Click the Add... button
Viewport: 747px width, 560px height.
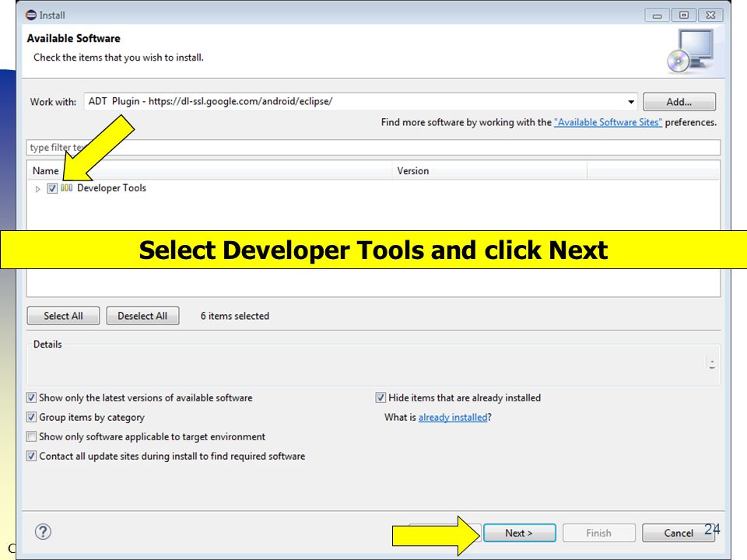[x=679, y=102]
